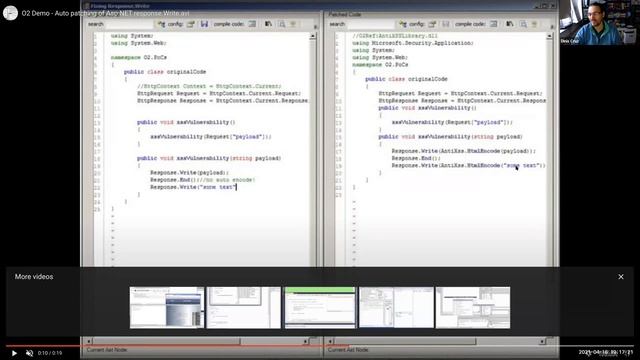Click the right editor faded toolbar icon
Screen dimensions: 640x360
point(534,24)
